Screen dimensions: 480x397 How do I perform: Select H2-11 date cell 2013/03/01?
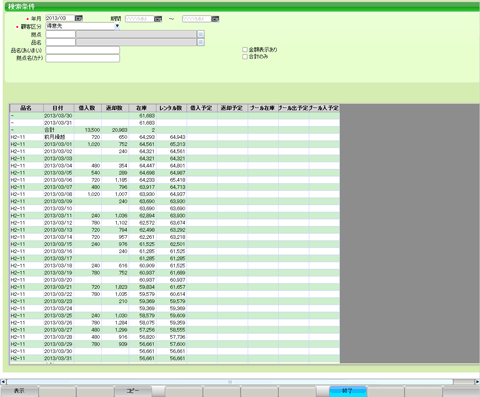click(58, 144)
